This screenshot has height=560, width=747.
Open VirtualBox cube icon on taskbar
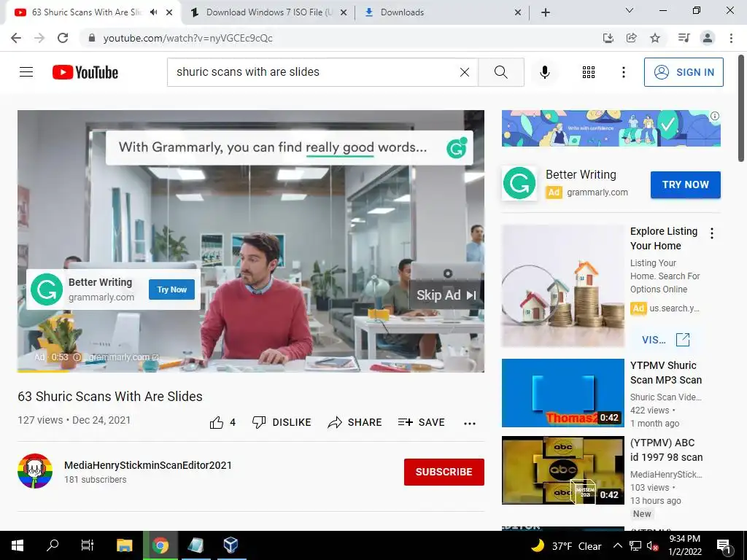pyautogui.click(x=231, y=545)
